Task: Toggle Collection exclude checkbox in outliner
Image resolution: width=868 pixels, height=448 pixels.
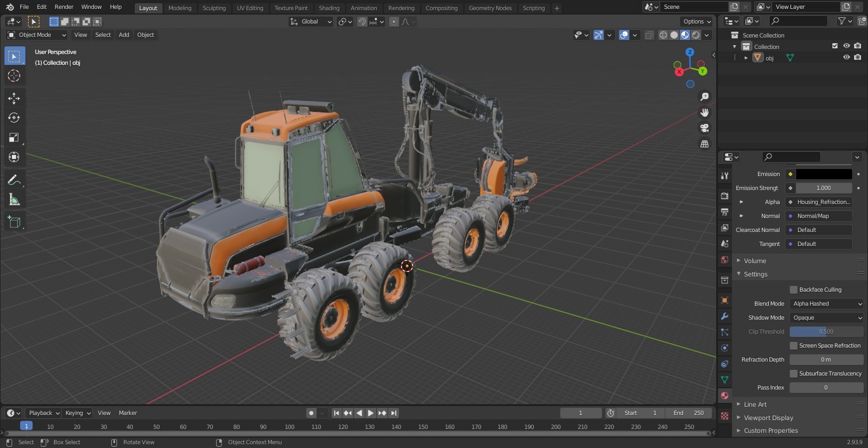Action: coord(835,46)
